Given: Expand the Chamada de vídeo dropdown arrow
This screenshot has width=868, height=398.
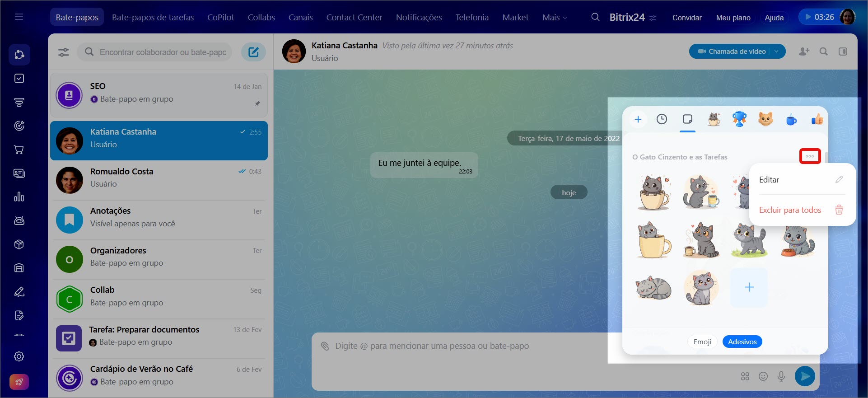Looking at the screenshot, I should click(777, 52).
